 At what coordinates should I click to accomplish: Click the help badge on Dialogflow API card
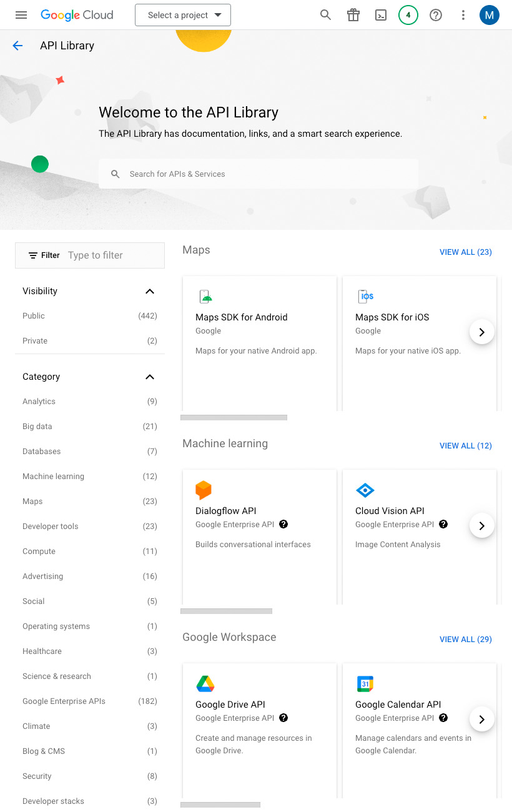coord(283,525)
